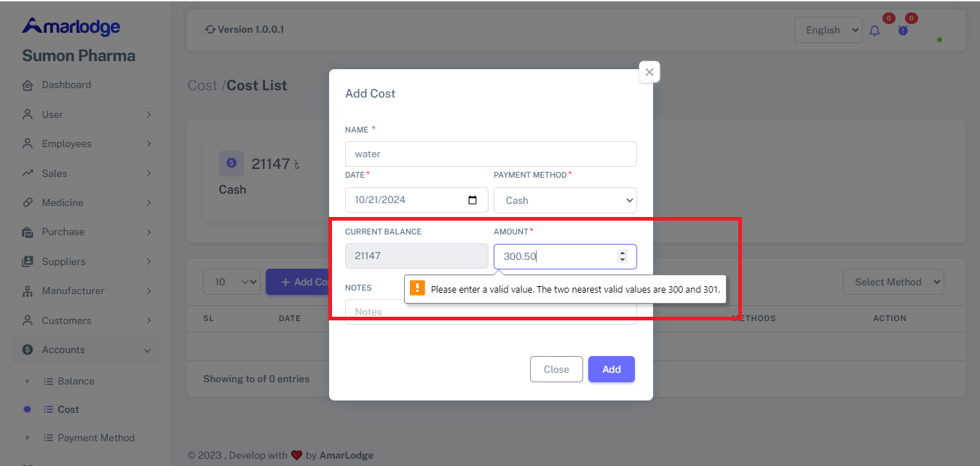
Task: Click into the Name input field
Action: point(491,154)
